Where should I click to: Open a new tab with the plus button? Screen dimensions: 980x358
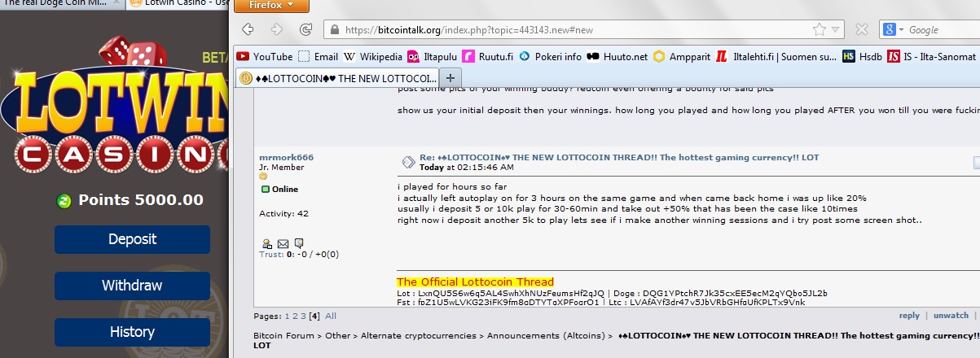click(450, 77)
